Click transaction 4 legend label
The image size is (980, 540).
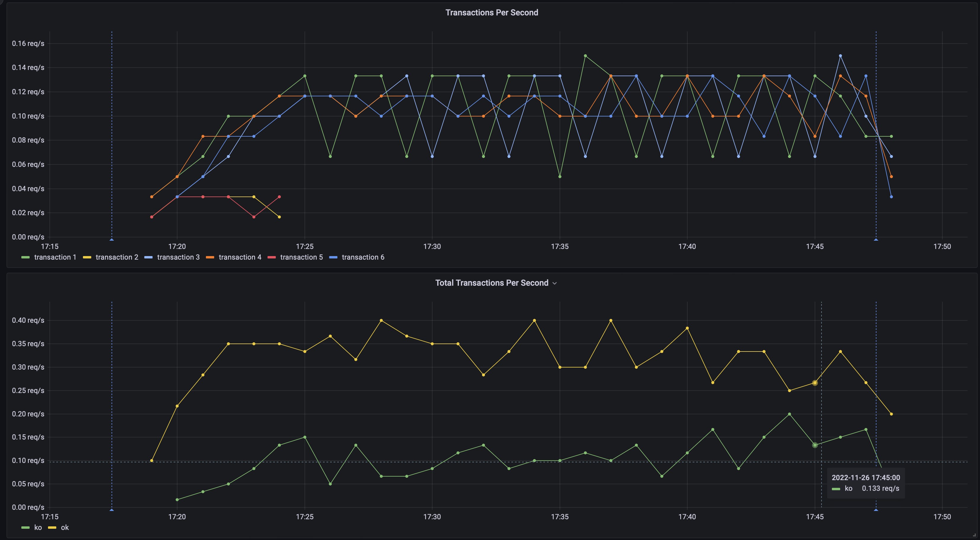(240, 257)
